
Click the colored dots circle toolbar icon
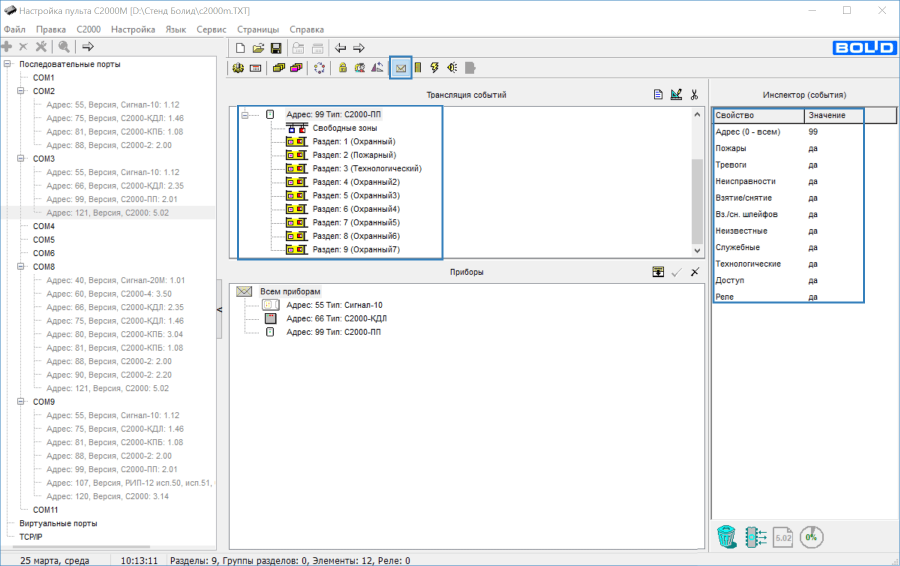pyautogui.click(x=320, y=68)
